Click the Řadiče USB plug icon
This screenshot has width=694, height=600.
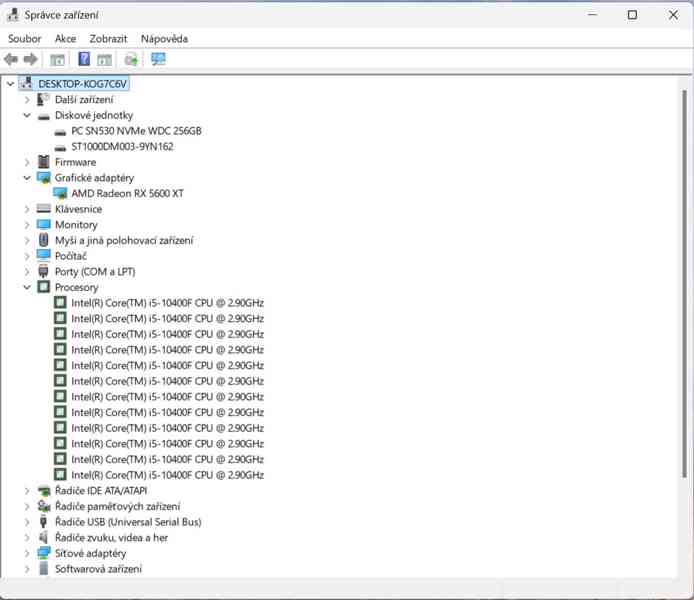pos(43,522)
